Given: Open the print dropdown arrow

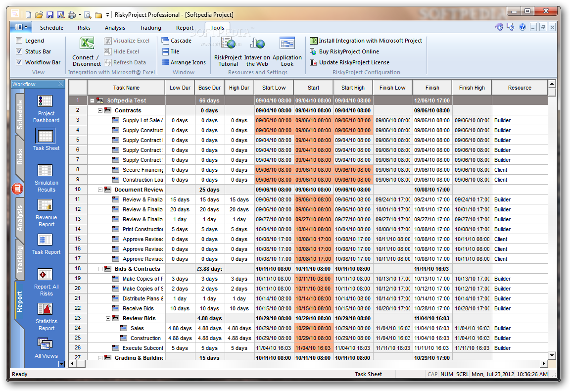Looking at the screenshot, I should (x=79, y=15).
